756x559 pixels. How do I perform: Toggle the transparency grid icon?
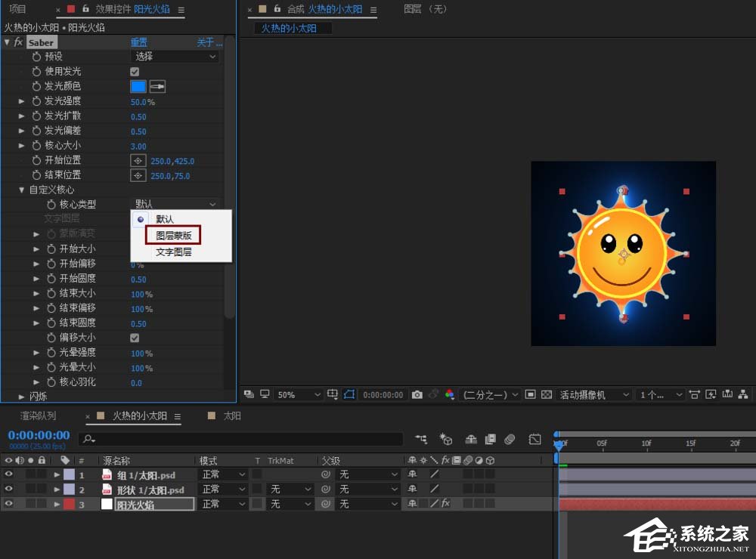pos(547,394)
